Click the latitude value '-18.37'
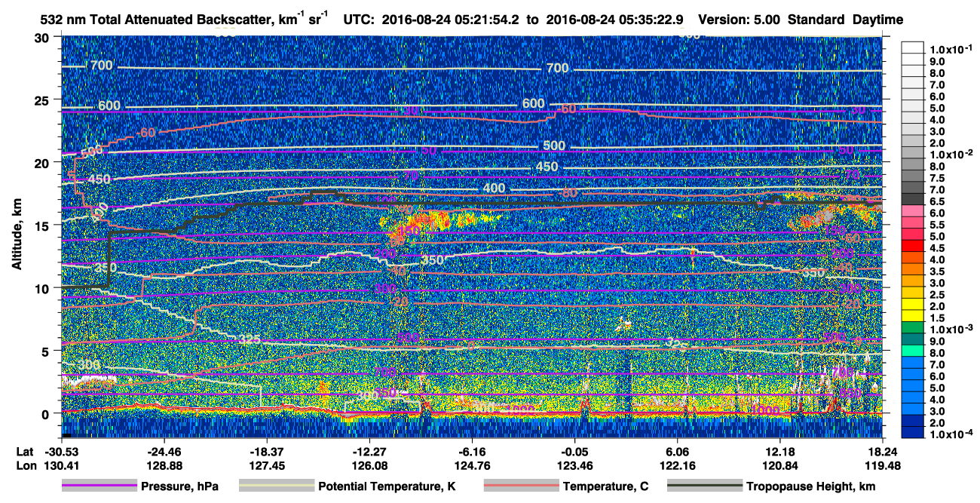The image size is (980, 503). coord(266,452)
